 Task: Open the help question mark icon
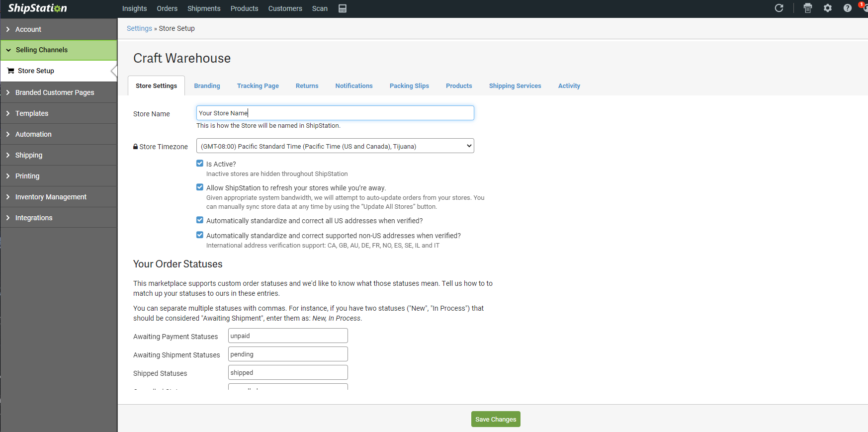tap(848, 8)
